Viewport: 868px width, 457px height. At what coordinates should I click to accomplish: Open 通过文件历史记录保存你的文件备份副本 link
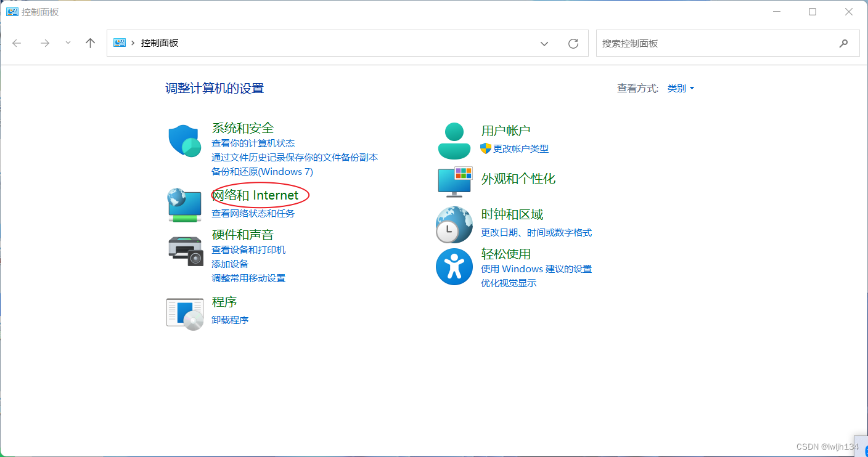pos(295,158)
